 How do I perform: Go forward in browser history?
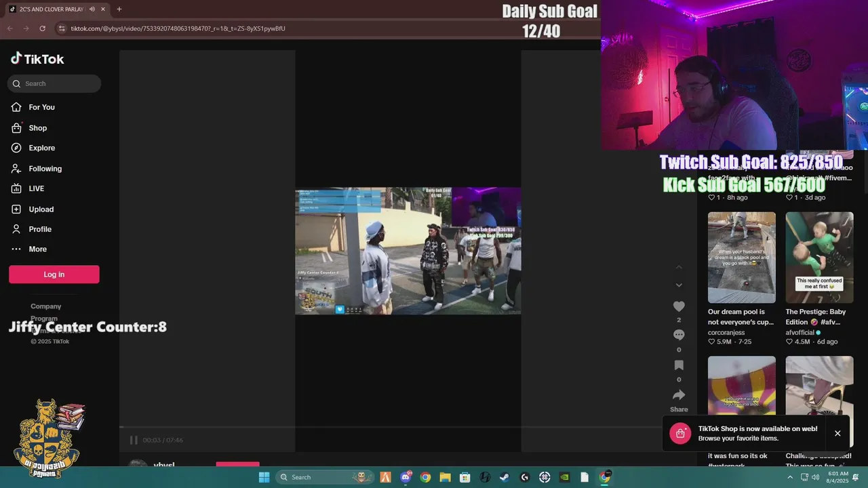click(26, 28)
